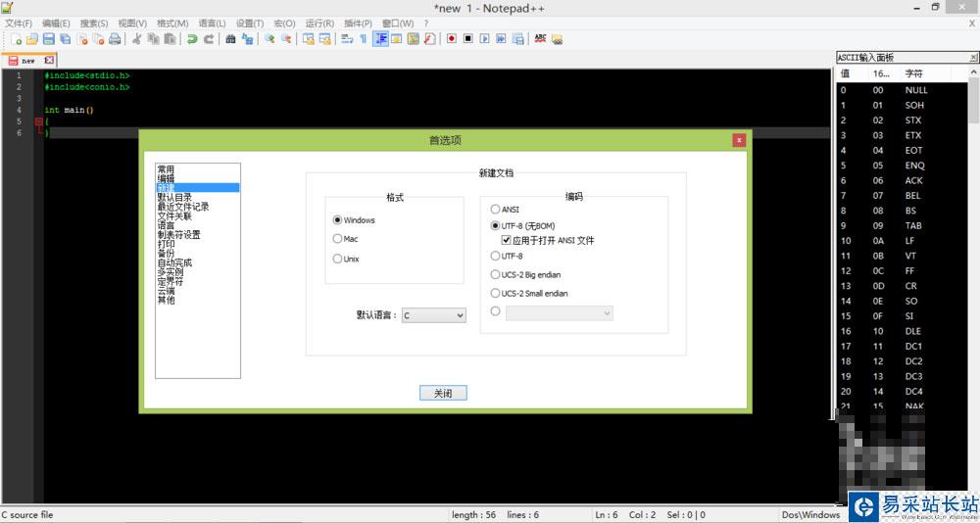Click the Close document toolbar icon

pos(82,39)
